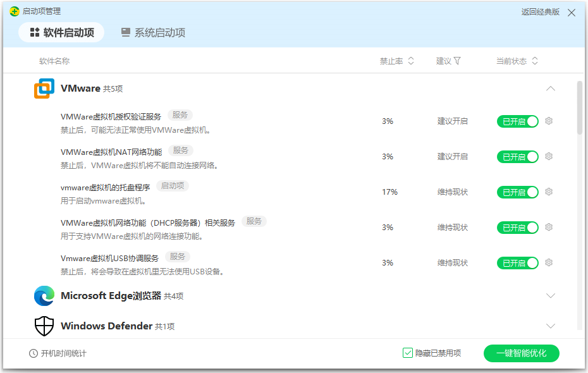Open settings gear for Vmware虚拟机USB协调服务

(x=548, y=262)
